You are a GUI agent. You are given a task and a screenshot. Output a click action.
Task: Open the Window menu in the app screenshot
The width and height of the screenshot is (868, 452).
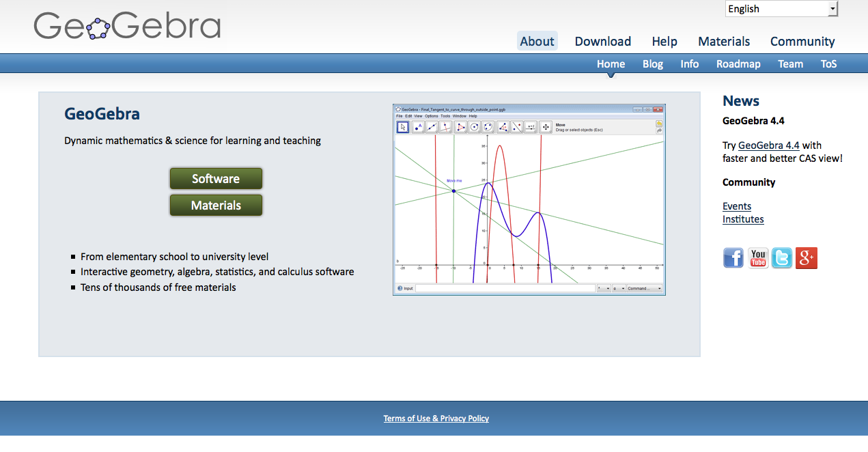click(x=460, y=116)
